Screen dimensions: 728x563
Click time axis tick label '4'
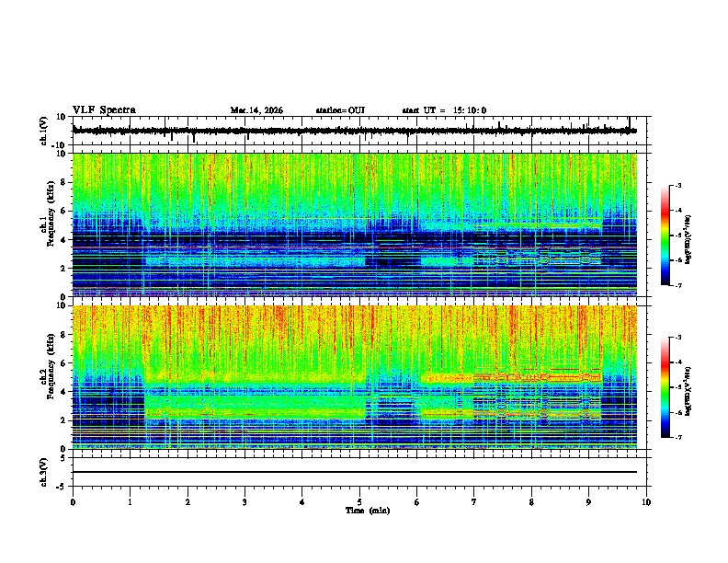pyautogui.click(x=302, y=501)
